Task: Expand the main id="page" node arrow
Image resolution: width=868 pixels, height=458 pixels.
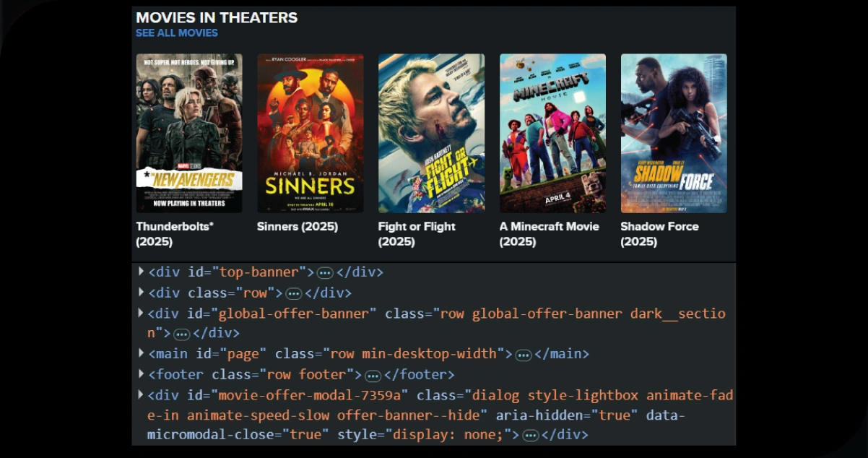Action: click(x=142, y=353)
